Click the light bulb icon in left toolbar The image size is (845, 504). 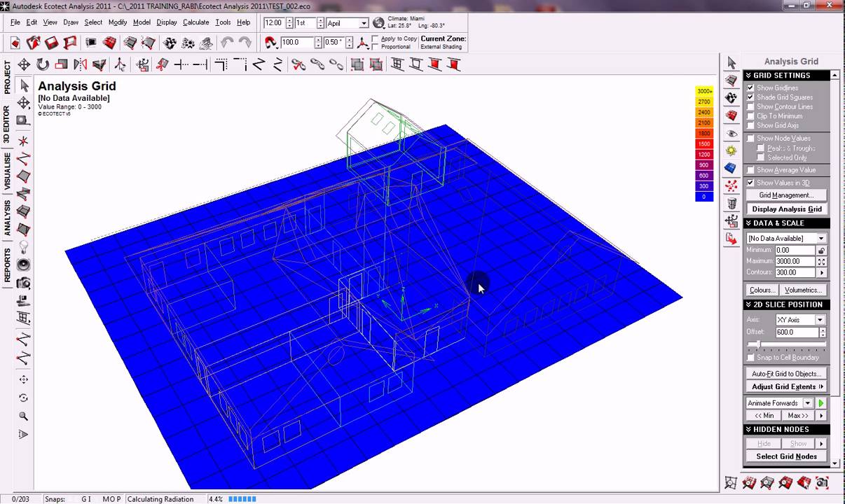coord(24,247)
